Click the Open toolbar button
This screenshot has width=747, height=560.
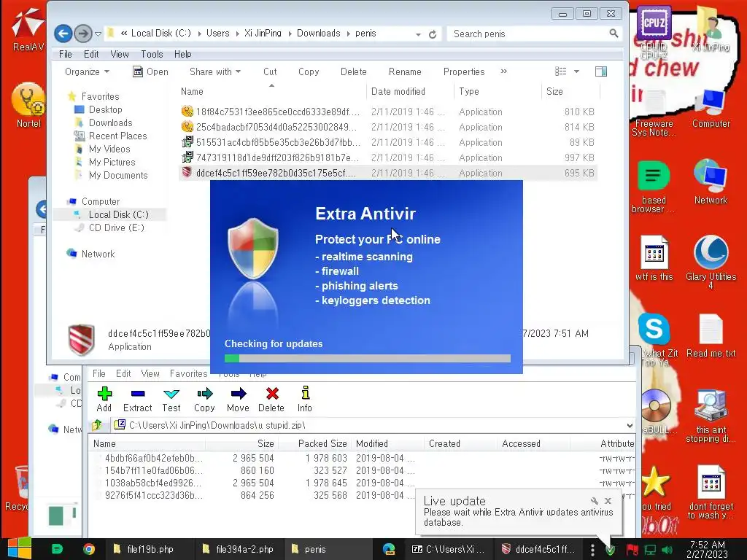(x=150, y=71)
